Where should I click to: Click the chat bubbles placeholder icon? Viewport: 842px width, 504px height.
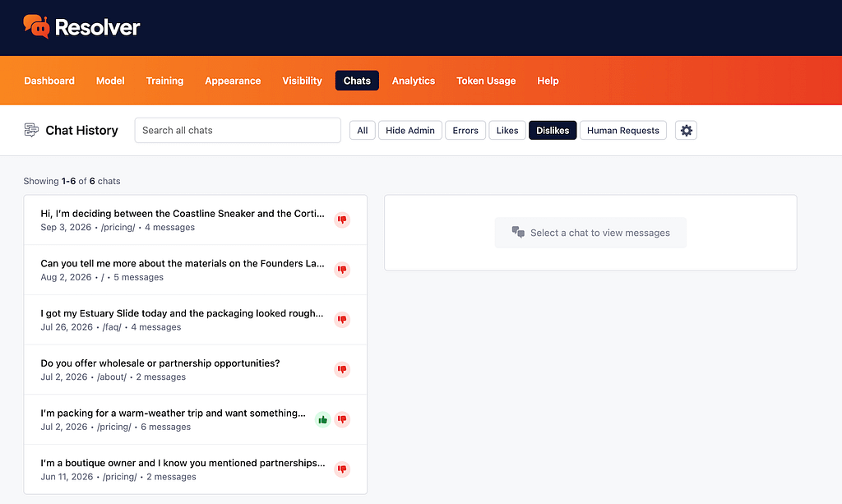click(x=518, y=232)
